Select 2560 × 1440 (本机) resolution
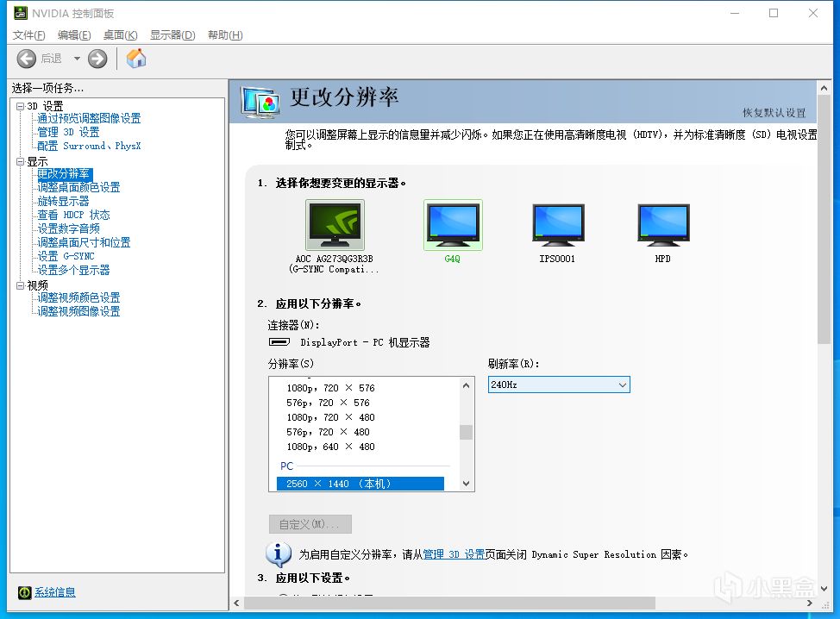The height and width of the screenshot is (619, 840). point(360,484)
